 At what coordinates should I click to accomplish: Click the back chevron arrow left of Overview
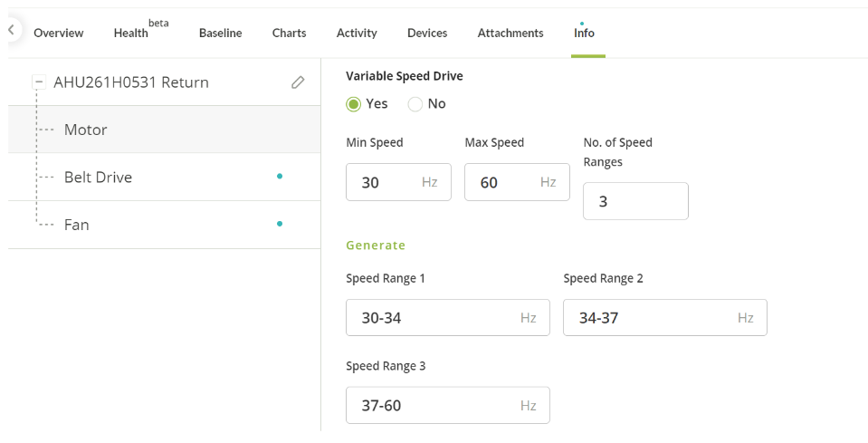(11, 31)
